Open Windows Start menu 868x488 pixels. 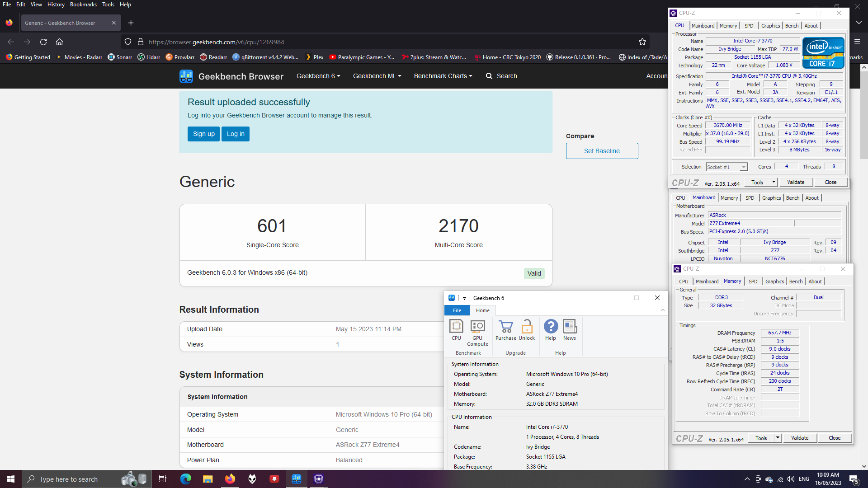click(x=11, y=479)
